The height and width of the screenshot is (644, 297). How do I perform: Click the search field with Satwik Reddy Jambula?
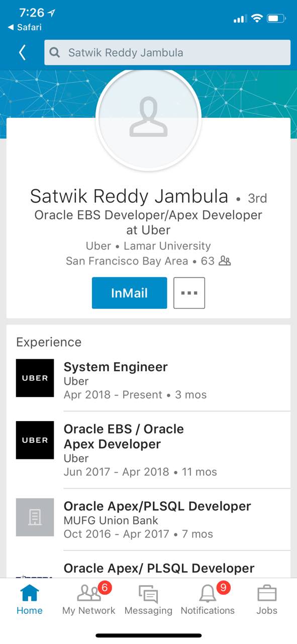[167, 52]
